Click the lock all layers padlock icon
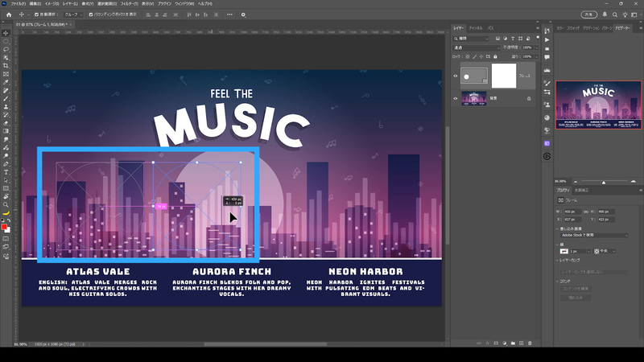The width and height of the screenshot is (644, 362). [496, 57]
